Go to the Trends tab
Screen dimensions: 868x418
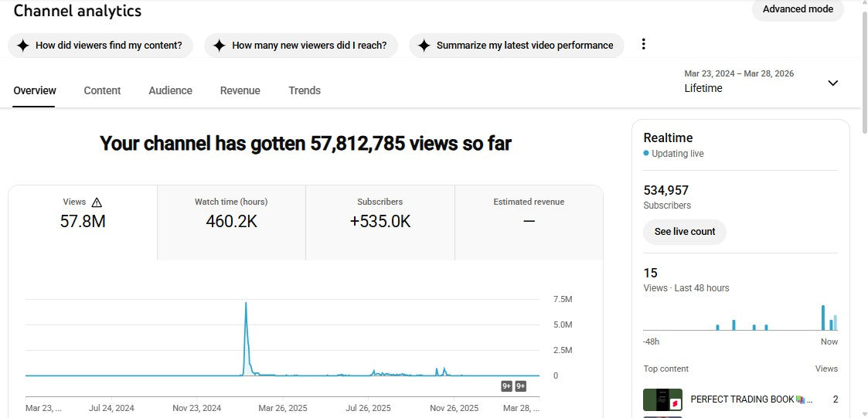[305, 90]
